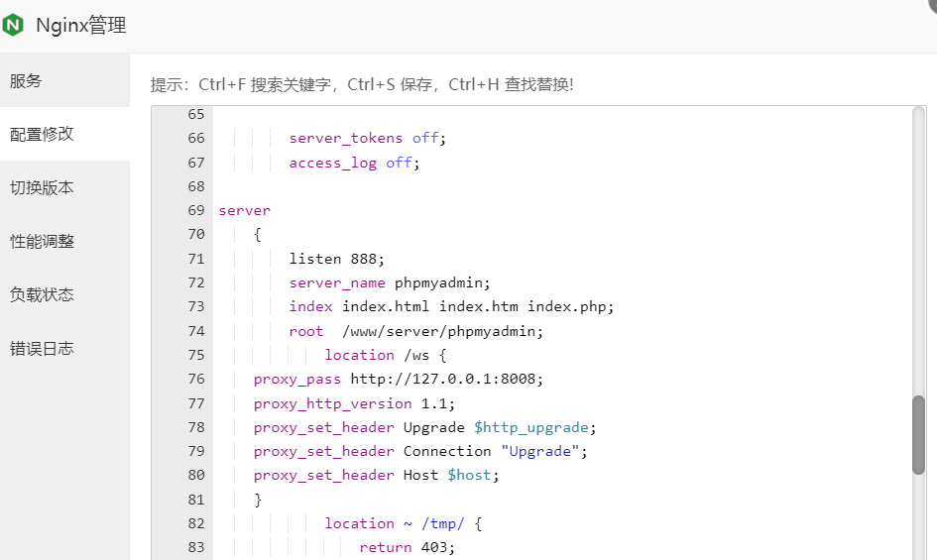
Task: Click the location /ws block line
Action: [x=387, y=355]
